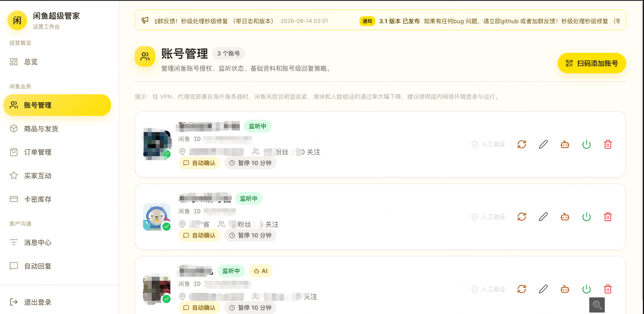The width and height of the screenshot is (644, 314).
Task: Click the AI badge on the third account
Action: tap(261, 271)
